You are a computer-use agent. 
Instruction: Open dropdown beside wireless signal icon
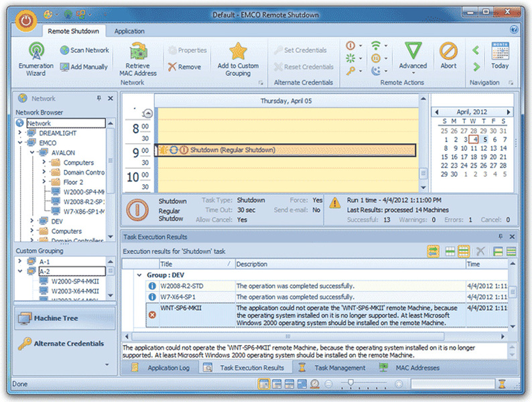click(386, 46)
